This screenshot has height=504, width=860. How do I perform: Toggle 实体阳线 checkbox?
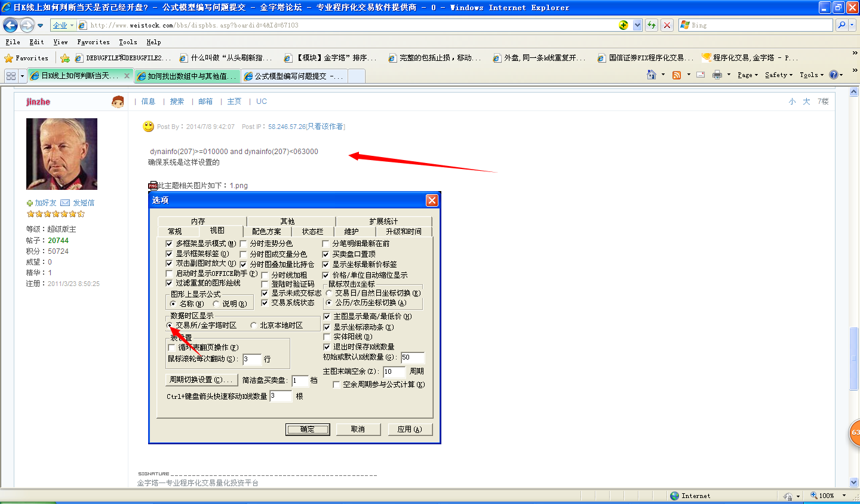point(327,337)
